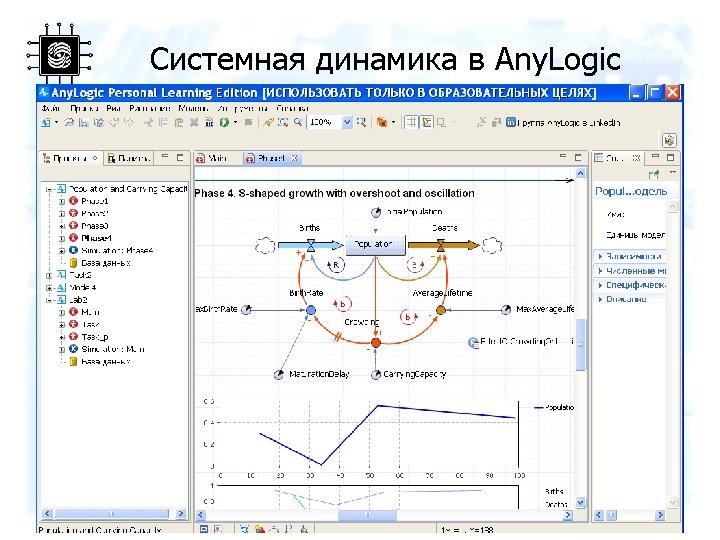Click the projects panel right scroll arrow
Viewport: 720px width, 540px height.
point(181,513)
